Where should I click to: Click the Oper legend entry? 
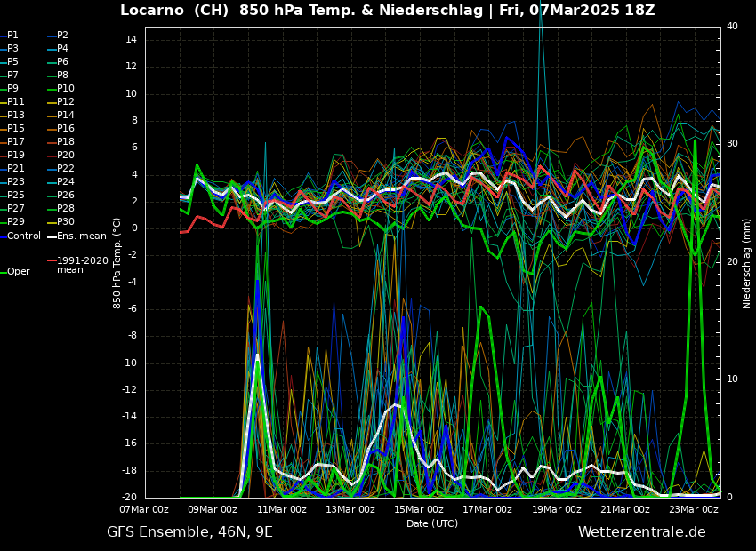click(18, 272)
